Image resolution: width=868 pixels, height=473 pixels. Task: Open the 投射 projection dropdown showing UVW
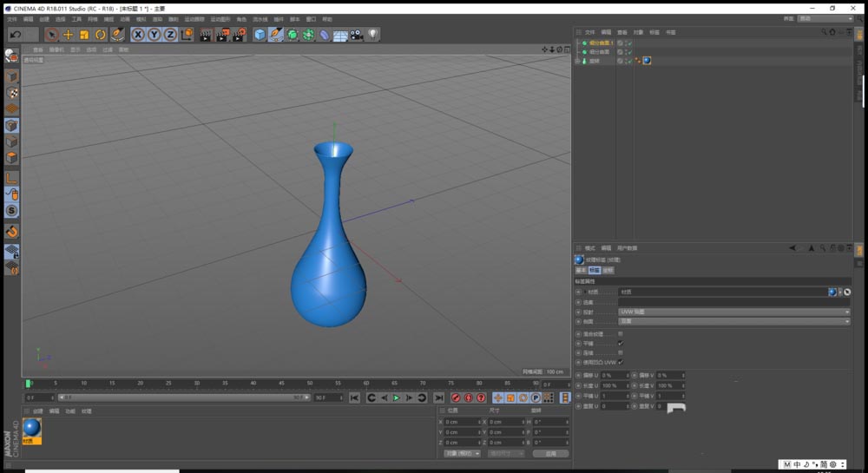tap(733, 312)
